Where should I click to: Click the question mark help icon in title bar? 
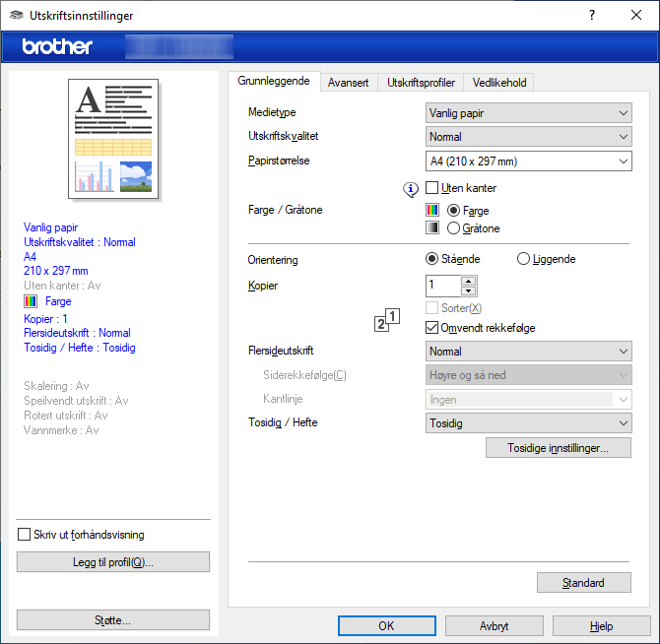591,16
